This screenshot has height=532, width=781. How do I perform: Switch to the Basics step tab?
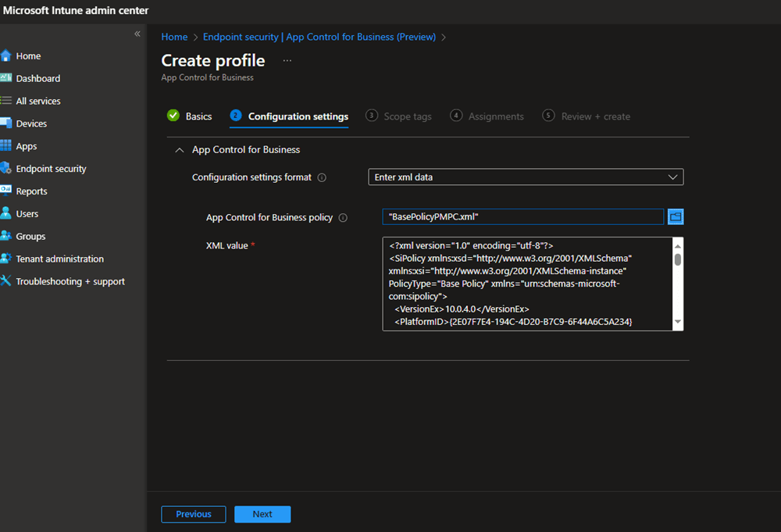(190, 116)
